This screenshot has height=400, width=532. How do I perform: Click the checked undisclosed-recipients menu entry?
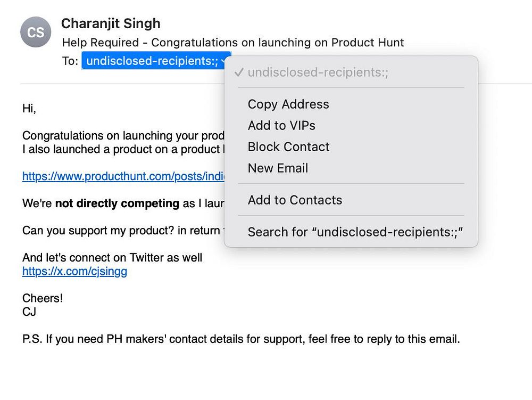318,72
